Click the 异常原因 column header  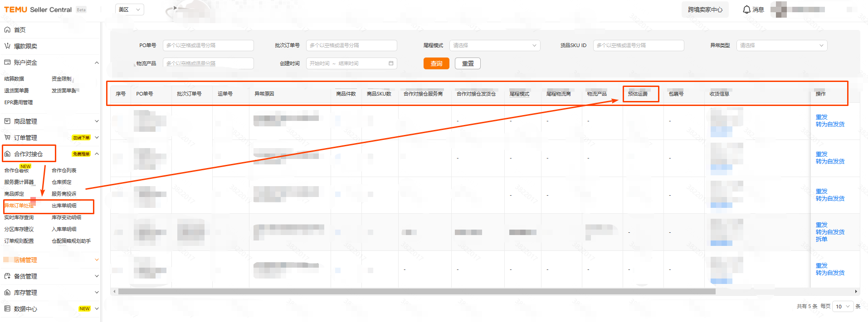click(x=264, y=94)
